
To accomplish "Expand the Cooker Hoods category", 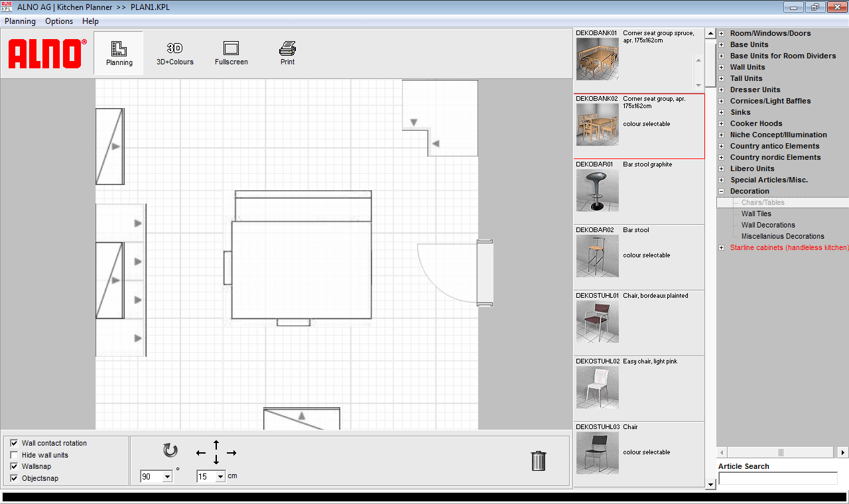I will pyautogui.click(x=721, y=123).
